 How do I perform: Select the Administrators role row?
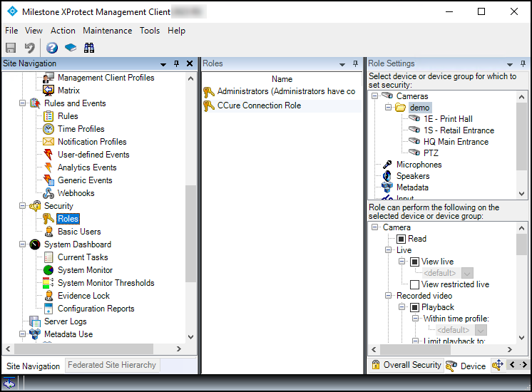tap(282, 91)
